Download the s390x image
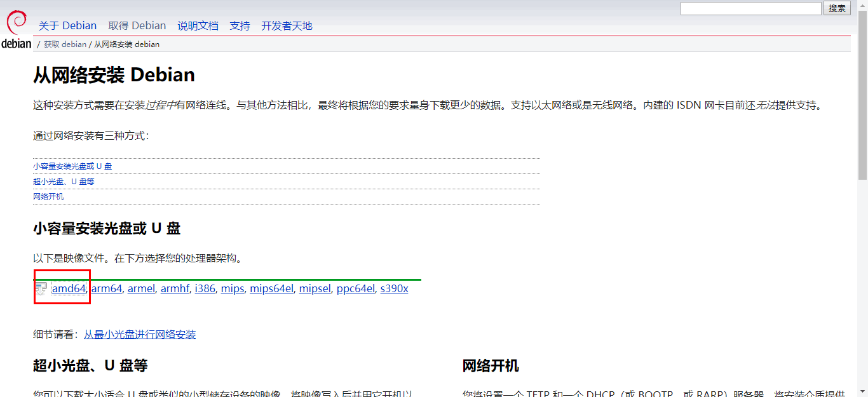The width and height of the screenshot is (868, 397). tap(394, 288)
